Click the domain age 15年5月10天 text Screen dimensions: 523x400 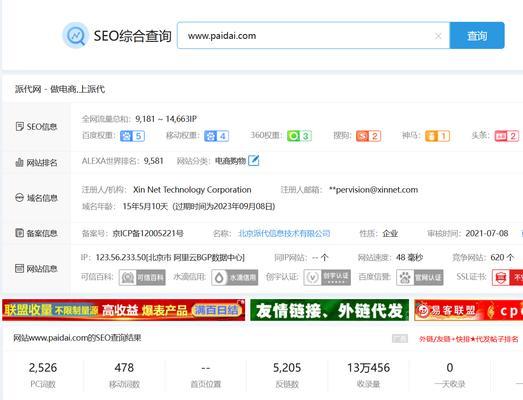tap(145, 206)
